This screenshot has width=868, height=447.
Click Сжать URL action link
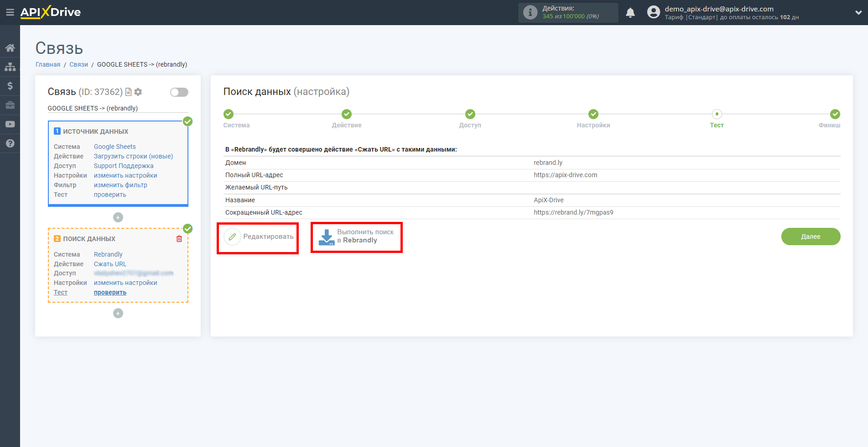[x=110, y=264]
